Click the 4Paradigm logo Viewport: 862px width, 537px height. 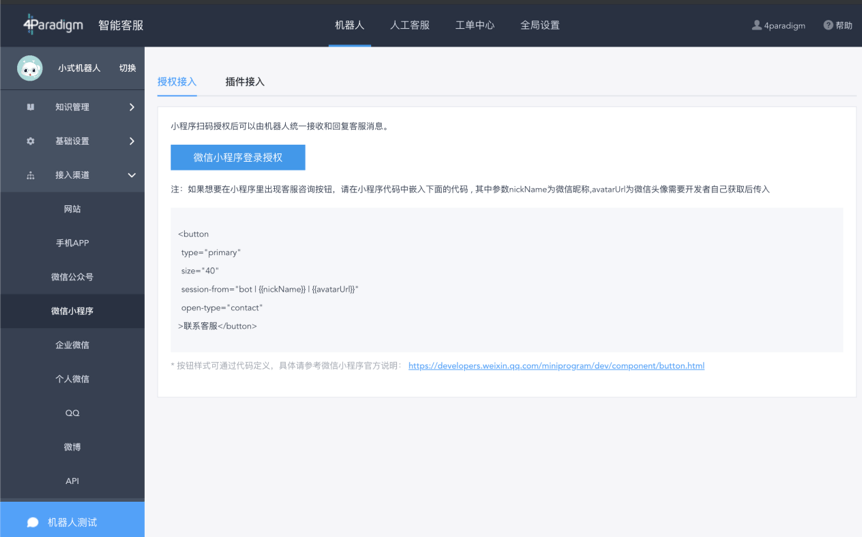[53, 25]
